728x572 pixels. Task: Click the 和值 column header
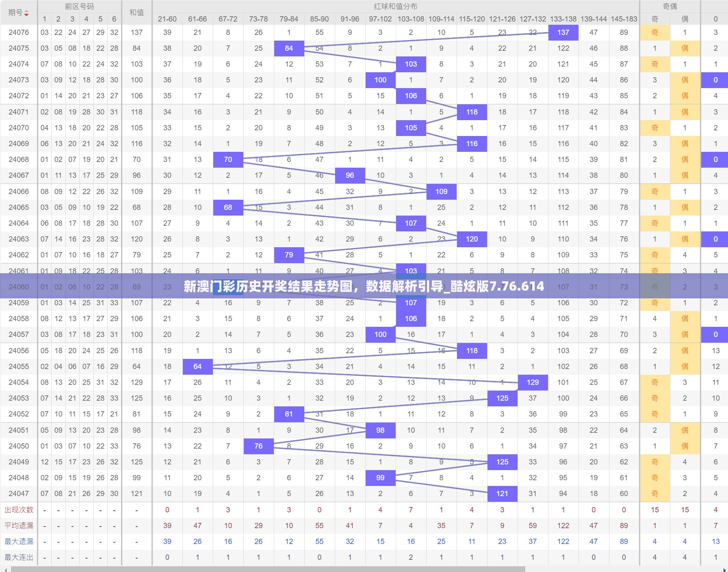click(x=136, y=13)
